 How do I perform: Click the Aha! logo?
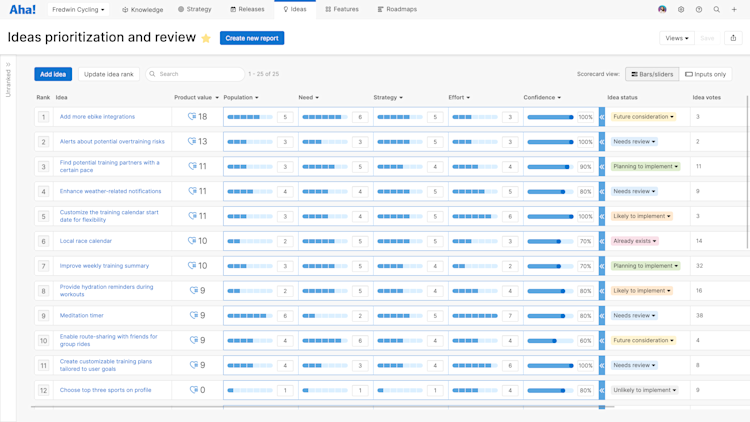click(22, 9)
